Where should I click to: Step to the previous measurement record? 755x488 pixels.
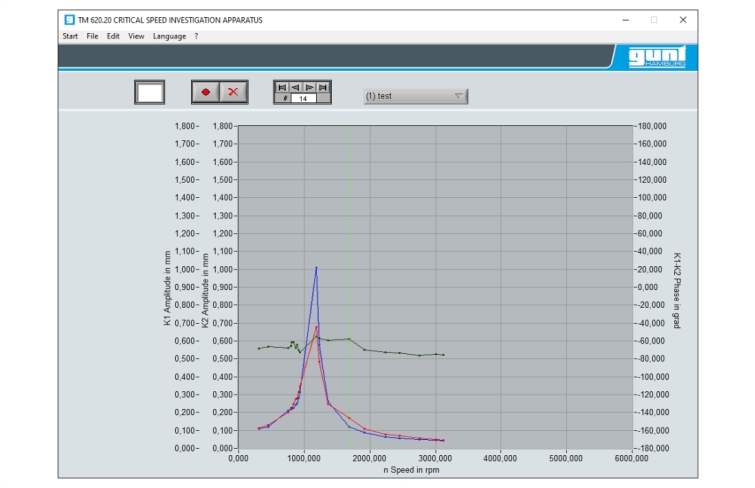point(296,87)
